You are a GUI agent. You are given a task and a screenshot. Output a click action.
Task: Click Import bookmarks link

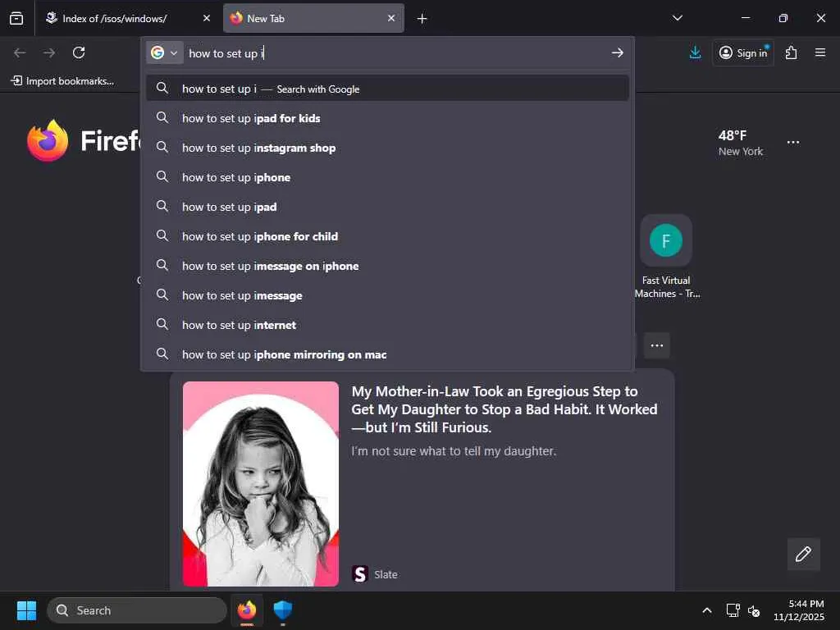pyautogui.click(x=62, y=81)
